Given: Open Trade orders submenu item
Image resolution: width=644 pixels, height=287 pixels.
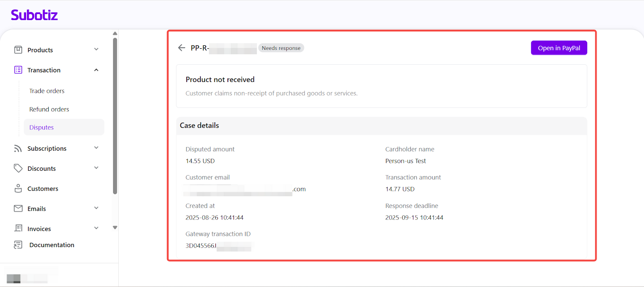Looking at the screenshot, I should click(x=47, y=91).
